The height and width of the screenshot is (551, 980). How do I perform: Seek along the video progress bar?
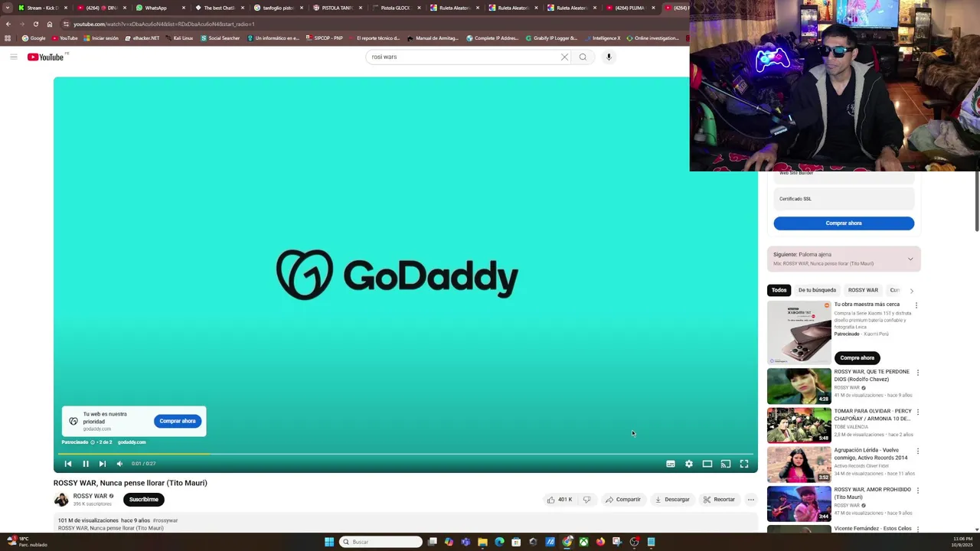click(x=406, y=454)
